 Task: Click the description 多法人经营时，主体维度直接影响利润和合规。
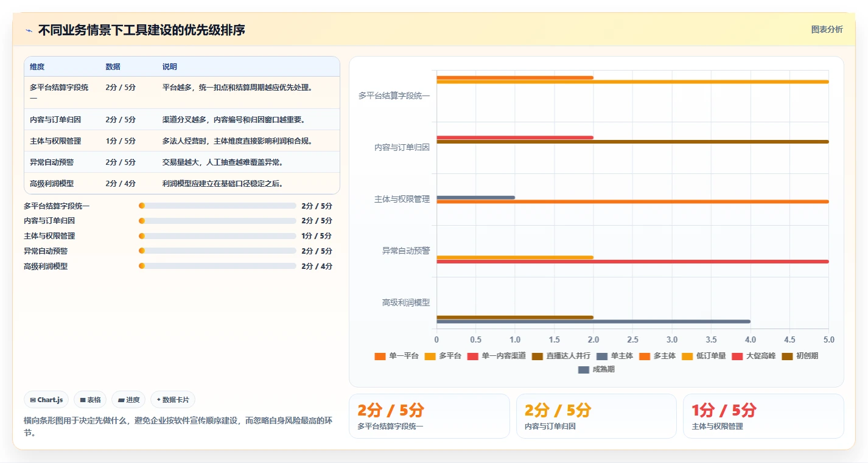tap(237, 141)
